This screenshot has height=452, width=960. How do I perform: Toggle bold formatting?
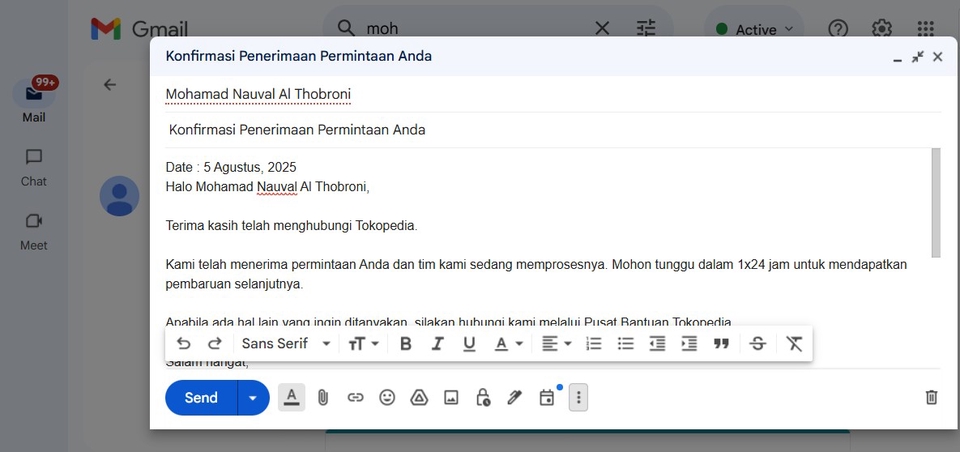click(x=405, y=344)
